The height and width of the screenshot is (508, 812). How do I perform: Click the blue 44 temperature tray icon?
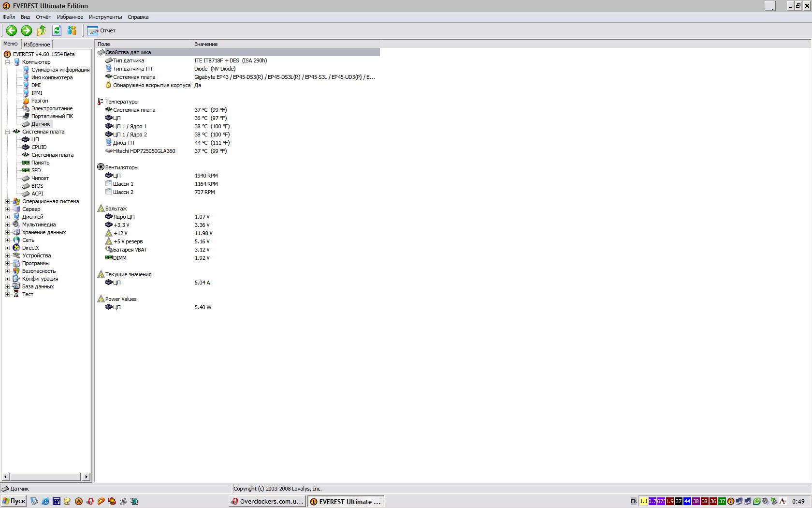687,501
